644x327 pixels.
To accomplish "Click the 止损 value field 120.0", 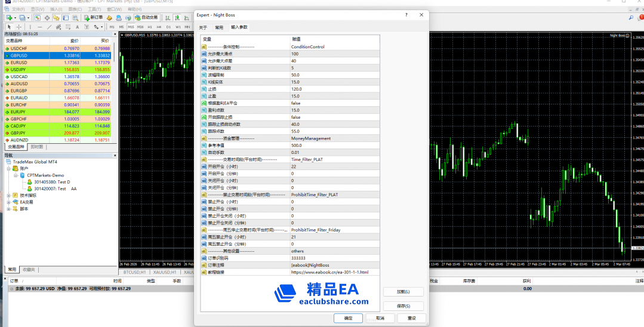I will click(297, 89).
